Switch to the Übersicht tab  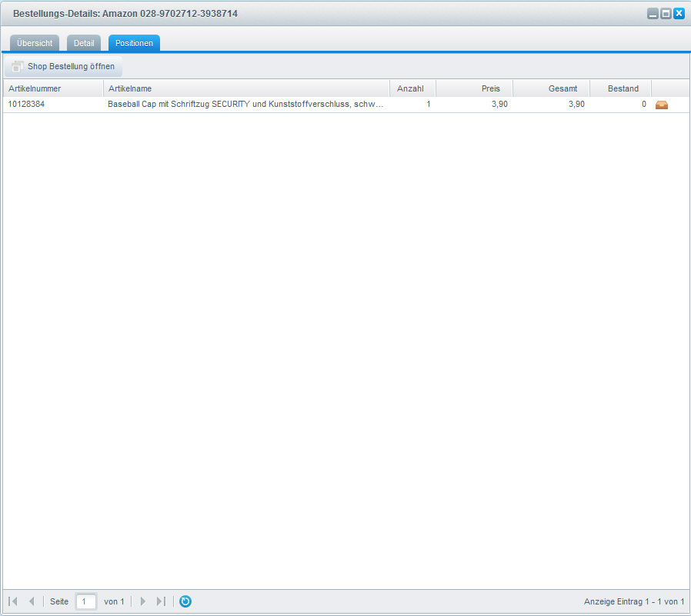(x=35, y=43)
